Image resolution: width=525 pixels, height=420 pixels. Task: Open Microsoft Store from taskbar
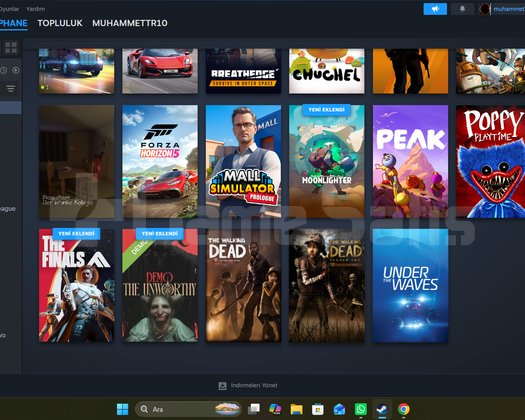[x=317, y=409]
